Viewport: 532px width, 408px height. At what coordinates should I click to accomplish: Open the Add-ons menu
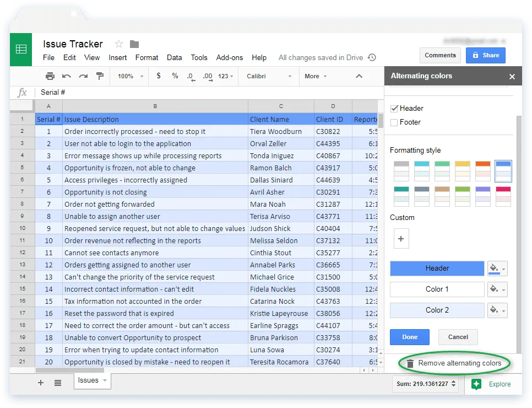[229, 57]
